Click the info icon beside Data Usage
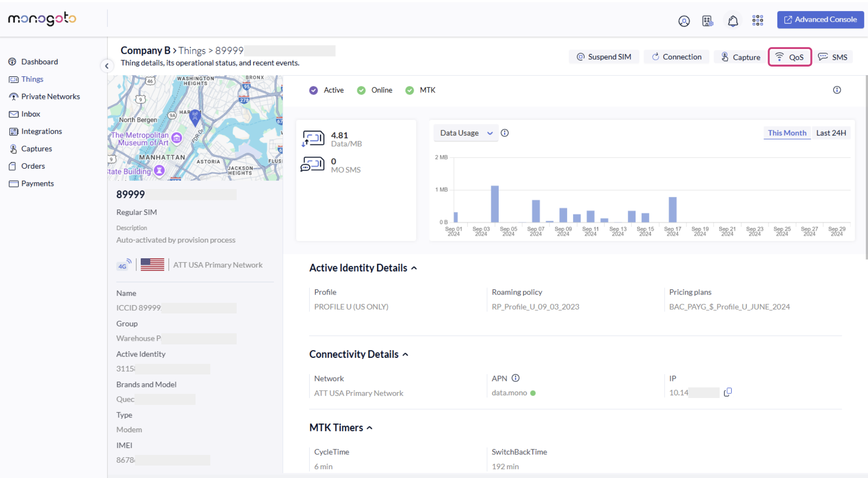The height and width of the screenshot is (478, 868). click(505, 133)
